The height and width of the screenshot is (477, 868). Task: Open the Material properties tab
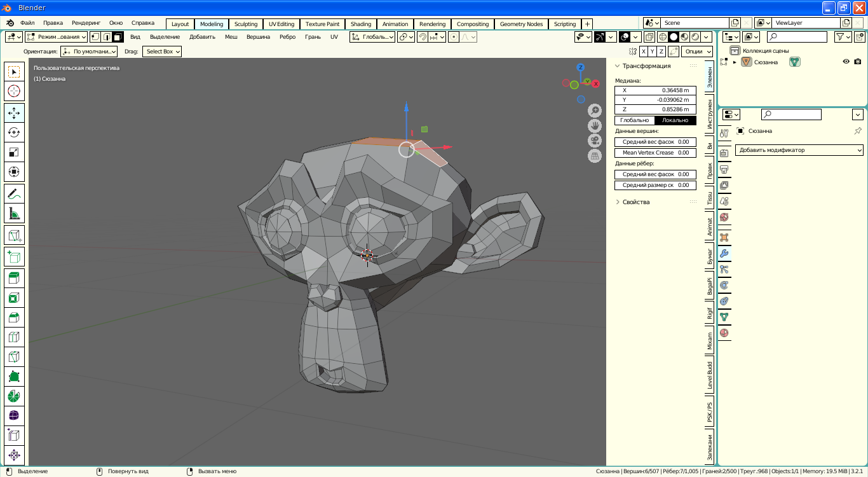pyautogui.click(x=724, y=333)
